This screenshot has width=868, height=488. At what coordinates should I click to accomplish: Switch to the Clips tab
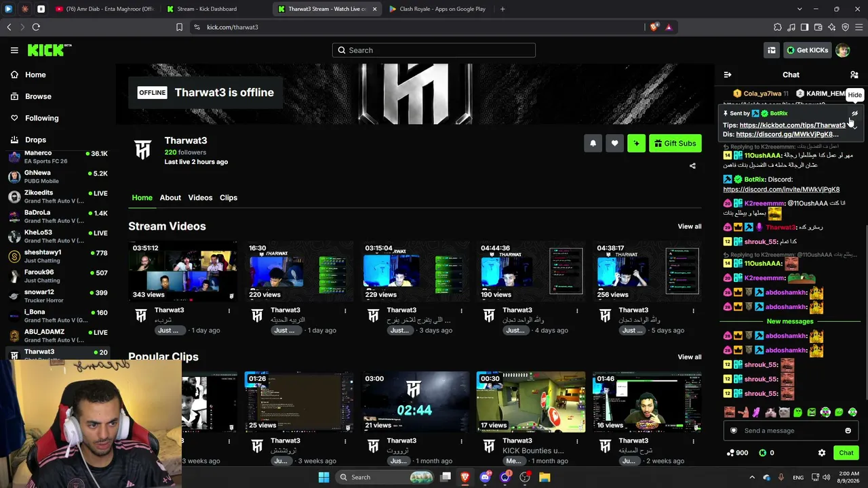(x=229, y=198)
